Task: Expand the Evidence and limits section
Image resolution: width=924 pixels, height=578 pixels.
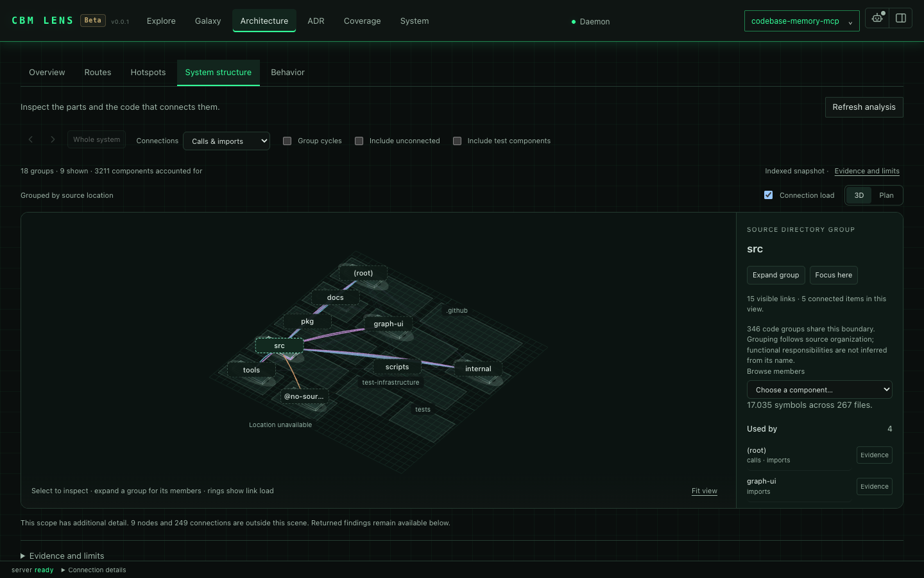Action: [x=62, y=556]
